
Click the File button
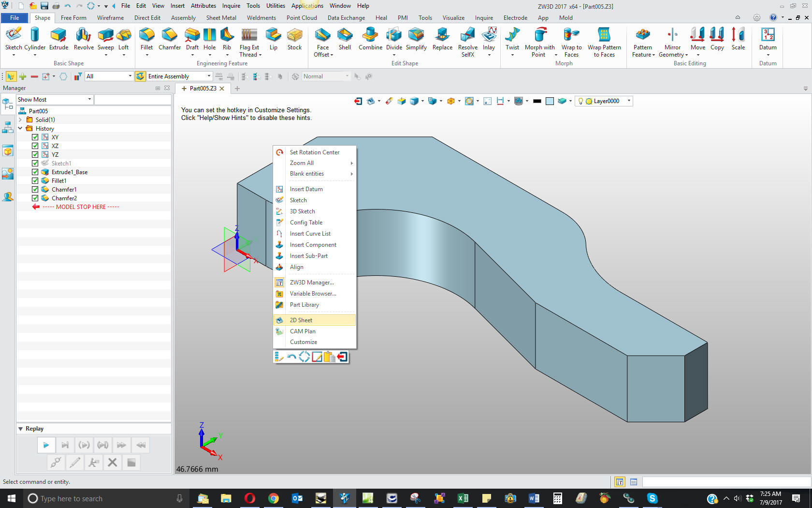coord(14,18)
